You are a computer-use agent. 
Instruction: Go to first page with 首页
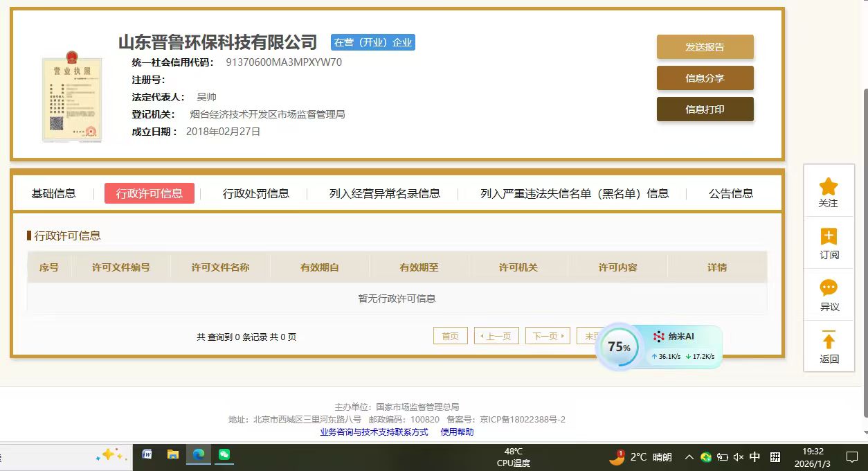point(451,336)
